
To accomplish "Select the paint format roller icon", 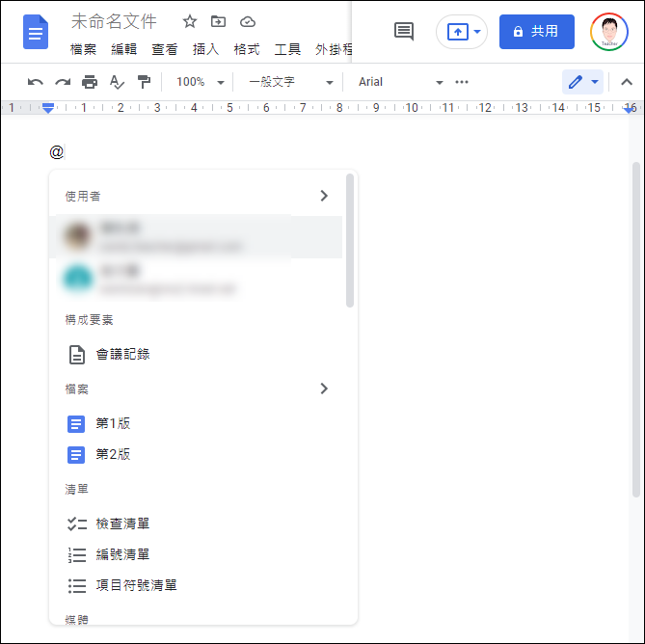I will [x=144, y=82].
